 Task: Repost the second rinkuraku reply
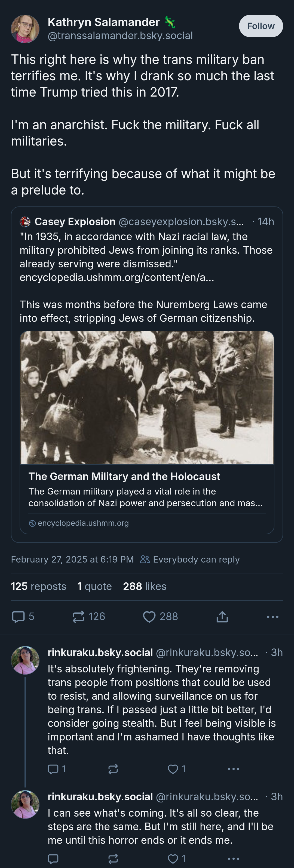(x=113, y=858)
